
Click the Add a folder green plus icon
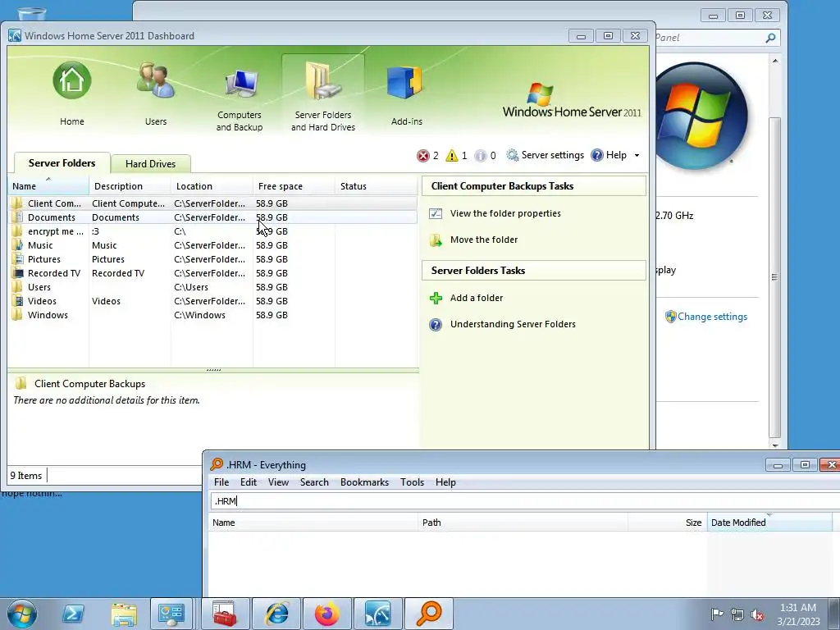click(436, 298)
